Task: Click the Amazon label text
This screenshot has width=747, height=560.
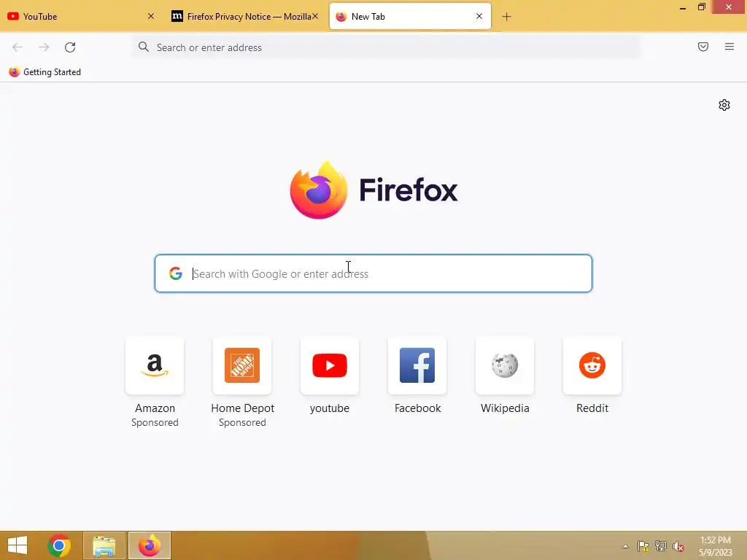Action: click(x=155, y=408)
